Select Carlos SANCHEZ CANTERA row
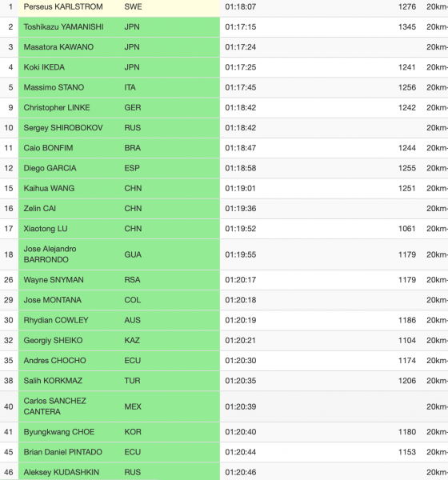 (x=224, y=406)
